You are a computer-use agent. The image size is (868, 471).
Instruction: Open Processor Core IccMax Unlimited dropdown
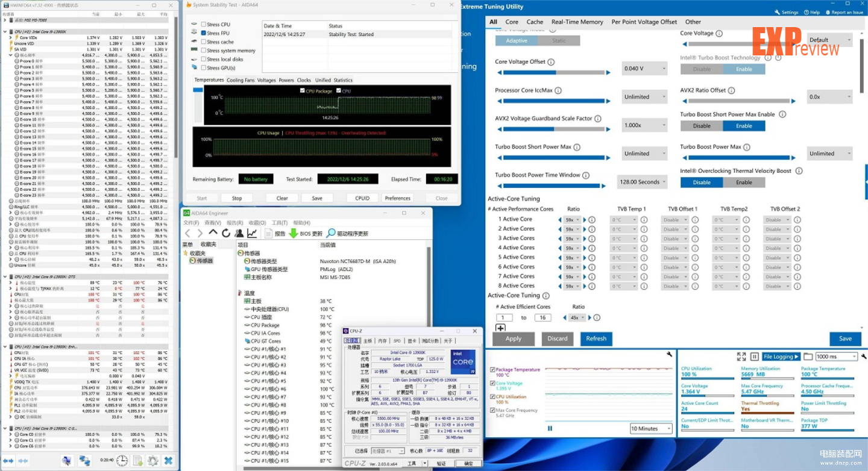point(645,96)
